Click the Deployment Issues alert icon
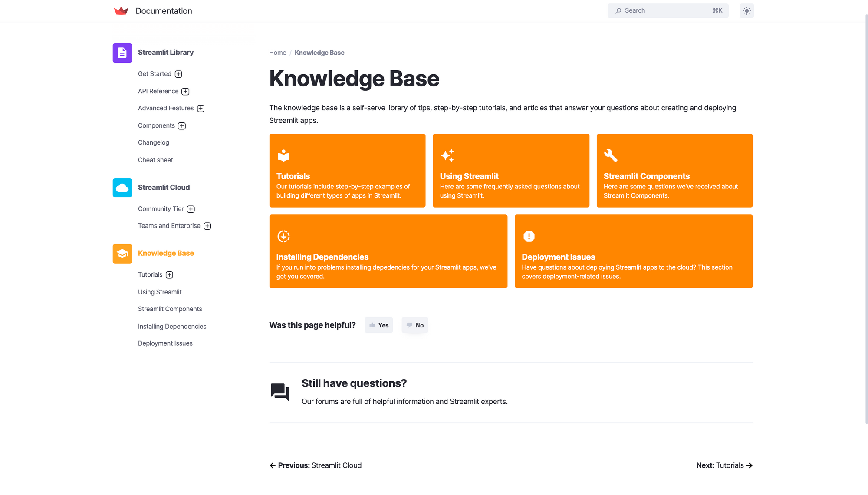This screenshot has width=868, height=495. coord(529,236)
